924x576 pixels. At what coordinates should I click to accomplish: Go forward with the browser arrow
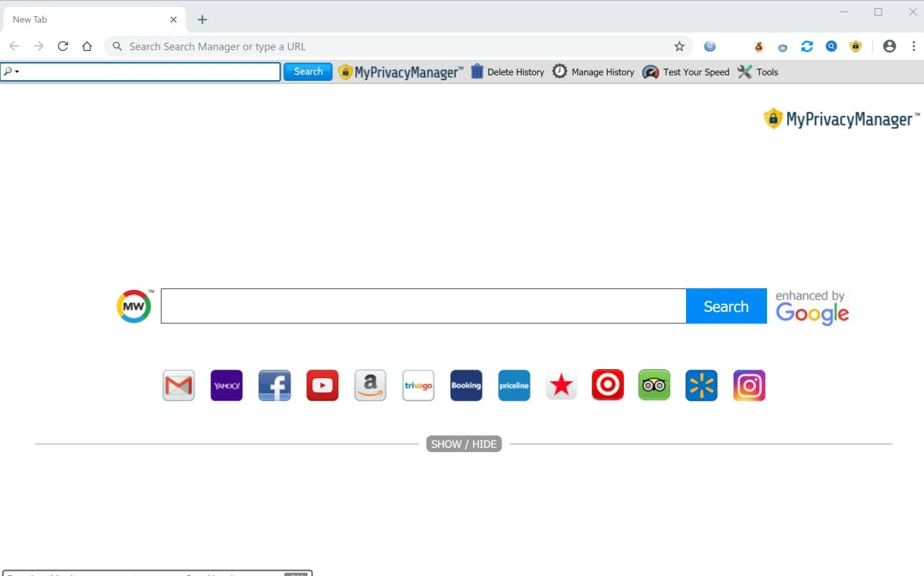tap(38, 46)
